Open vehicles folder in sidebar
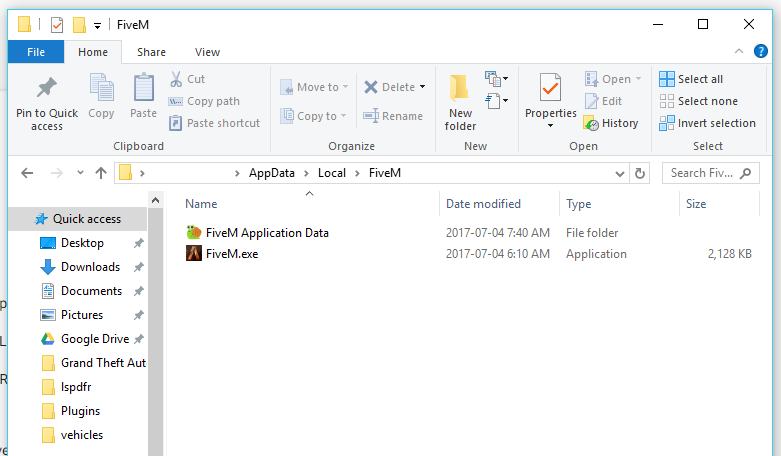 click(x=73, y=435)
